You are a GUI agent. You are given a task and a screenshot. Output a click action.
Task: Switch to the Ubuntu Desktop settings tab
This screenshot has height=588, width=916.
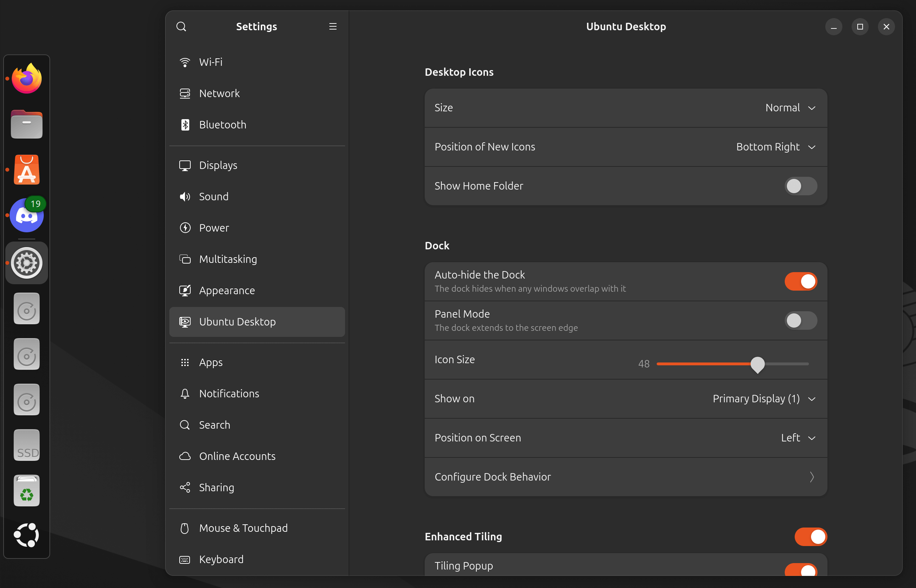(x=237, y=322)
